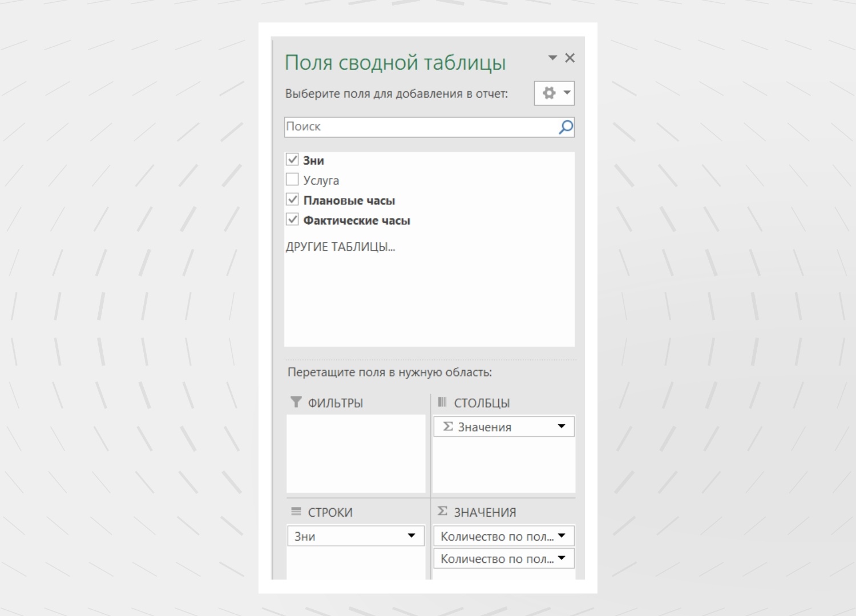Open the Tools gear menu for field layout

[554, 93]
